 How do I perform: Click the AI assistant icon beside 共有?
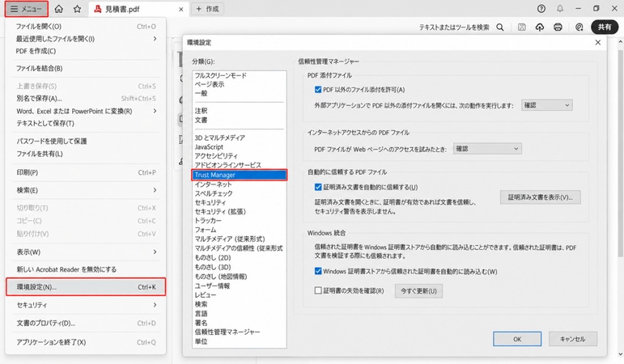(x=579, y=27)
